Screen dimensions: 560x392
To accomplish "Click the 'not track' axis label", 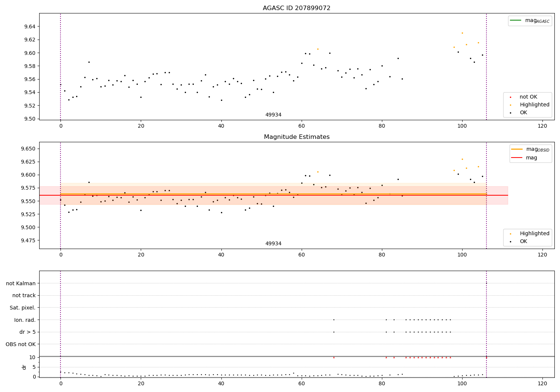I will 24,296.
